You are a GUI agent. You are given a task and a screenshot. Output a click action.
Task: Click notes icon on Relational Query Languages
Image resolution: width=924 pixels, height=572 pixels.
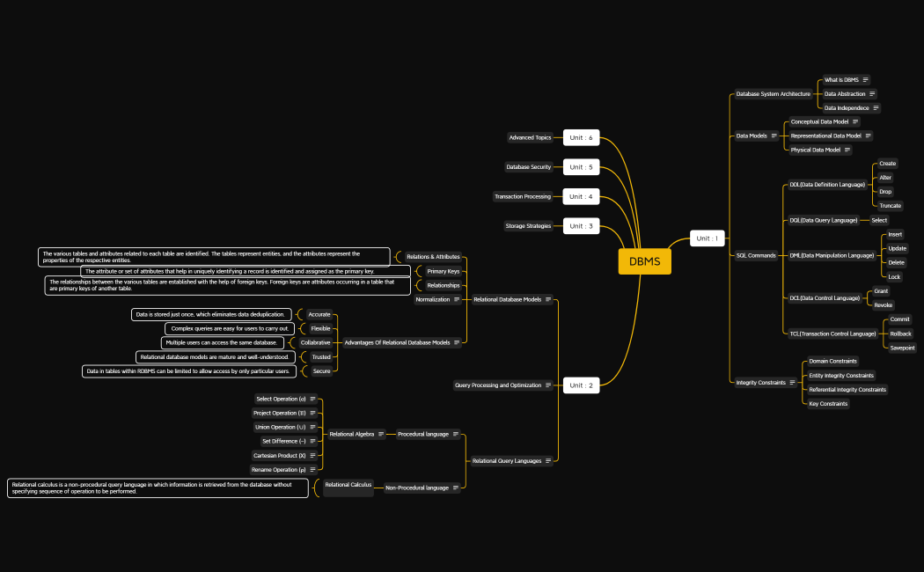[x=548, y=461]
